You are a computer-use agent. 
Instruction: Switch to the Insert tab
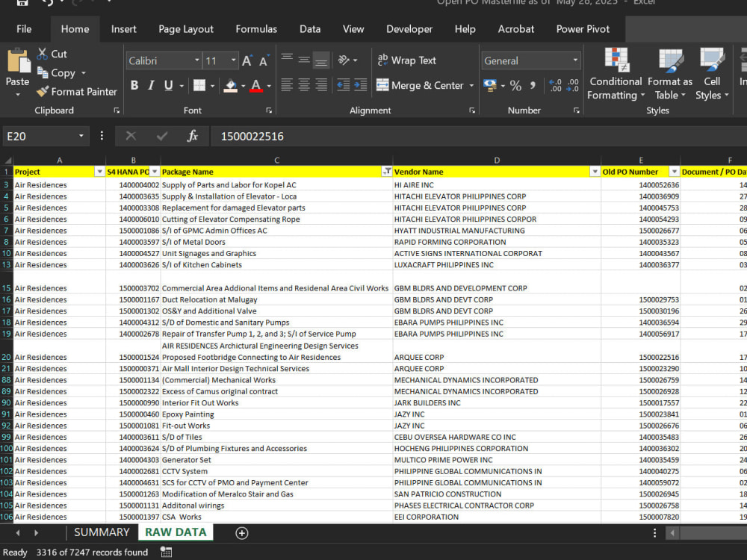[x=123, y=29]
